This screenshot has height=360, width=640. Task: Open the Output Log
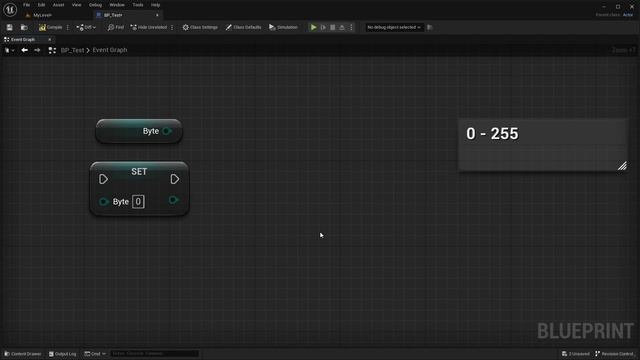(62, 354)
